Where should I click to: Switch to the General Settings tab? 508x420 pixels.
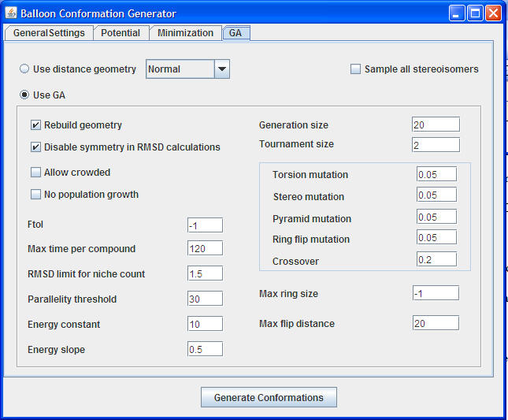[49, 33]
